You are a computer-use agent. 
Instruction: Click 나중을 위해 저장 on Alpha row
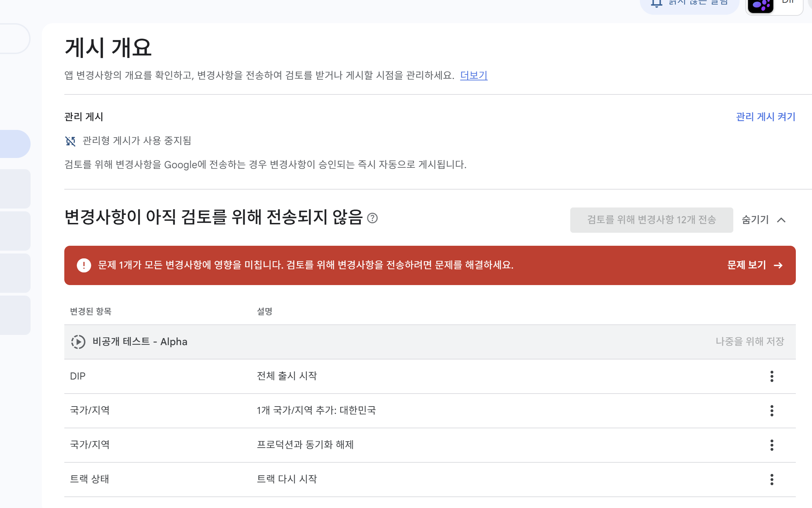tap(750, 342)
